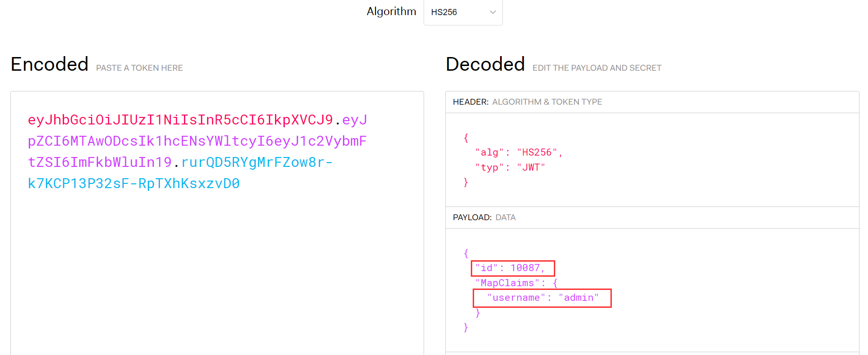Click EDIT THE PAYLOAD AND SECRET text
This screenshot has width=868, height=355.
[597, 68]
